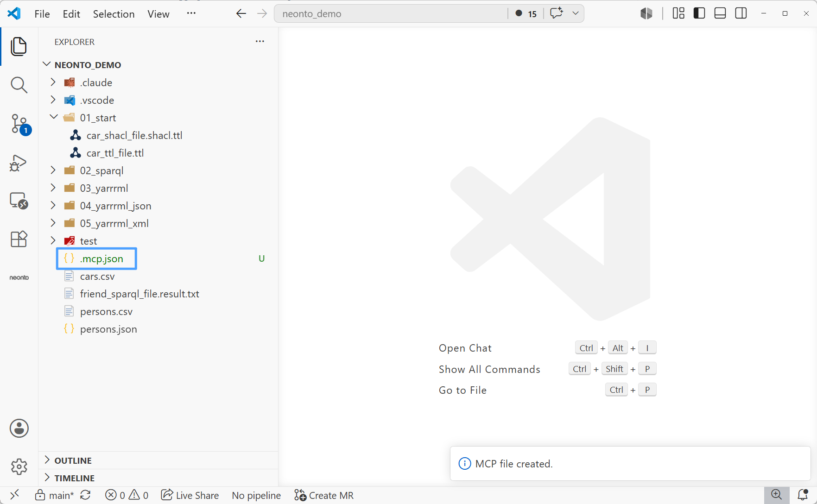Open the zoom icon in status bar
The image size is (817, 504).
tap(777, 495)
